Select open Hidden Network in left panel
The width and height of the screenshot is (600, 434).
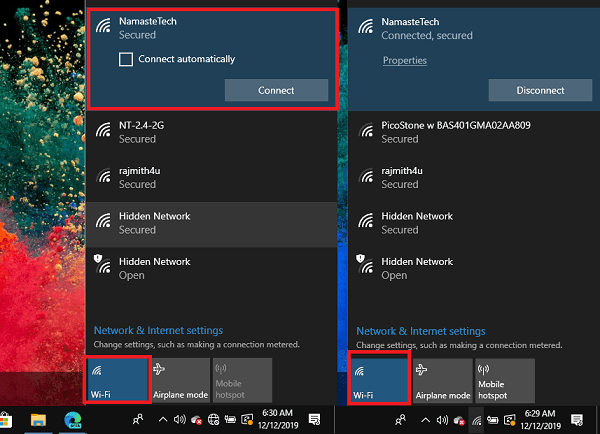212,269
